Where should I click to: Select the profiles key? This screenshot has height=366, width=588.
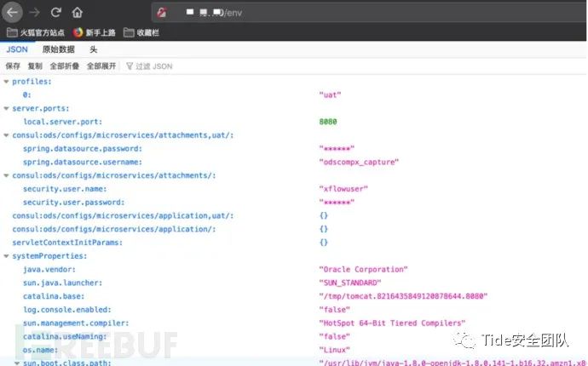pos(32,82)
